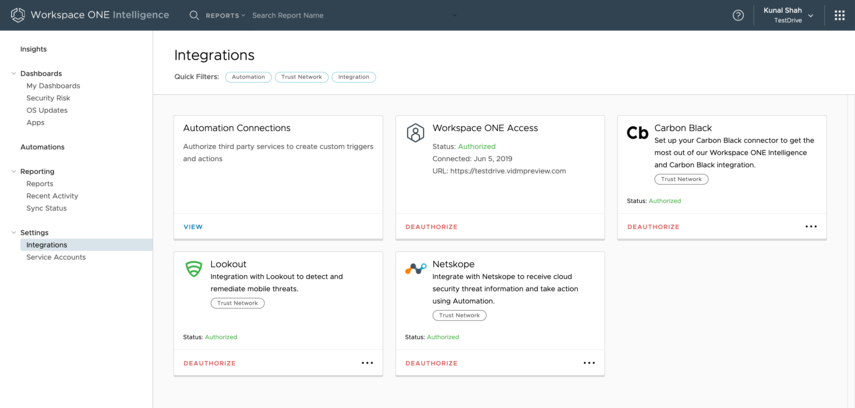The width and height of the screenshot is (855, 408).
Task: Click the Netskope logo icon
Action: coord(415,269)
